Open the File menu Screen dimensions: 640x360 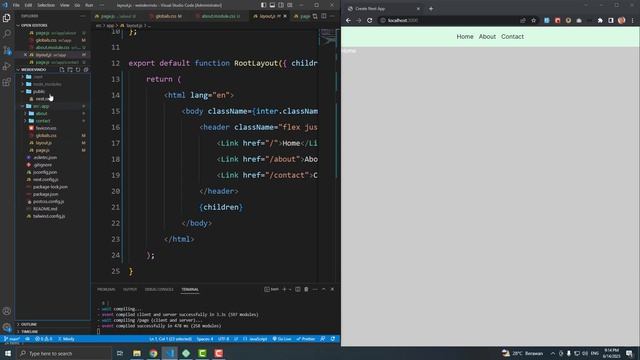(16, 5)
